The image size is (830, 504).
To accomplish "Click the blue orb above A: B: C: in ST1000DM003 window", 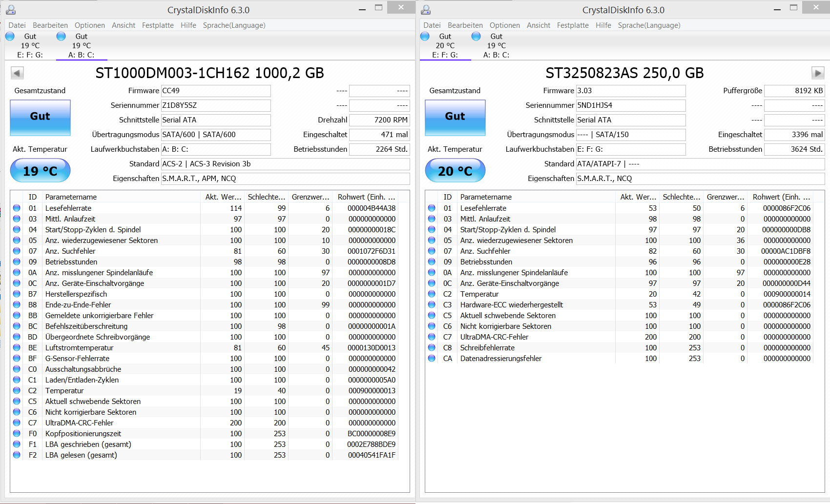I will pos(61,36).
